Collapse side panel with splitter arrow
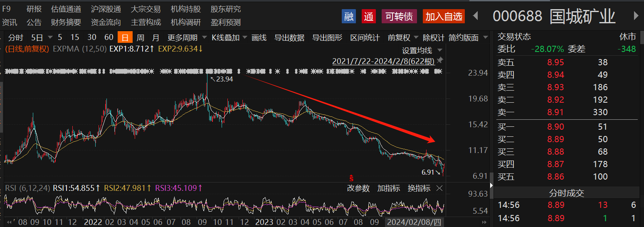The width and height of the screenshot is (644, 227). [x=491, y=185]
